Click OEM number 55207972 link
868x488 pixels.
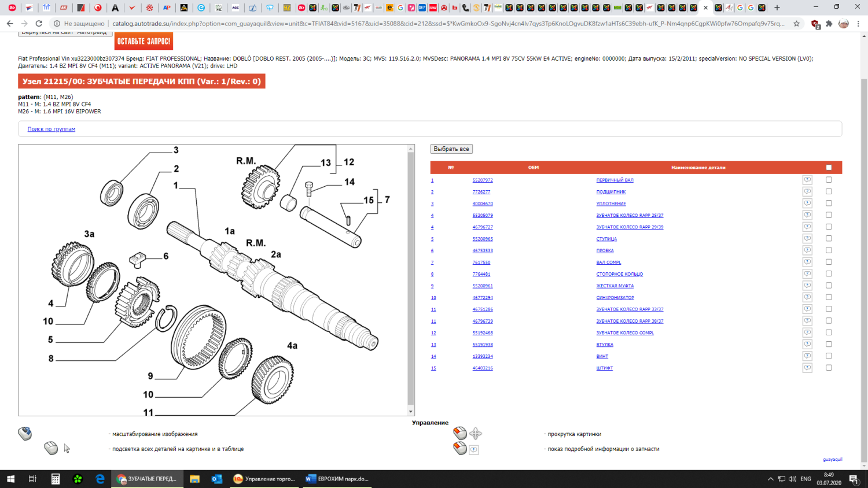click(483, 180)
